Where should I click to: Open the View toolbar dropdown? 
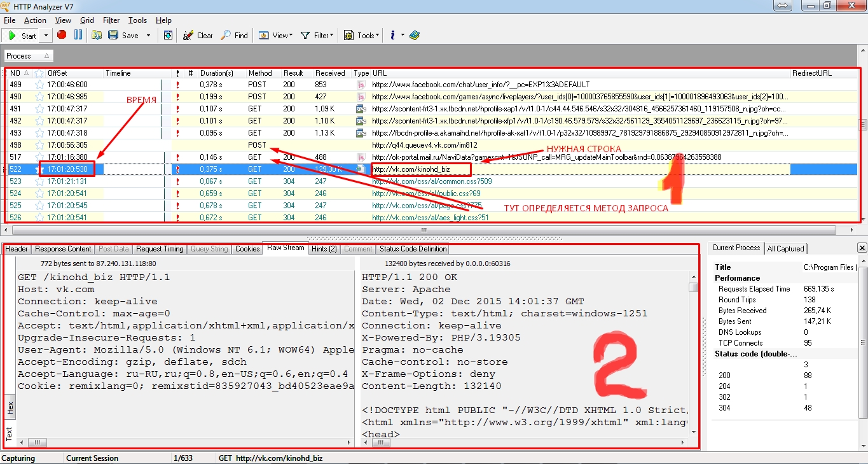click(x=275, y=36)
